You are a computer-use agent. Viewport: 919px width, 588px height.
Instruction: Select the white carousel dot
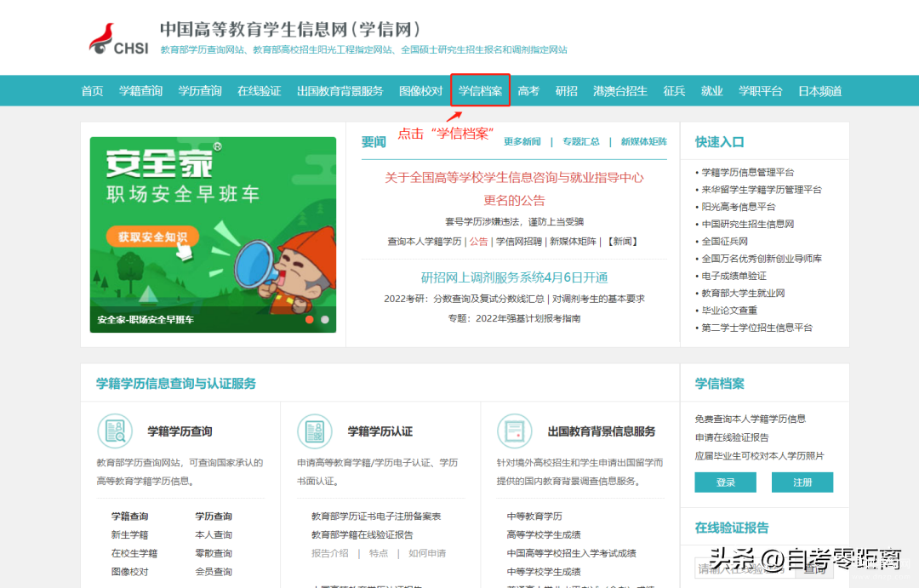tap(325, 319)
